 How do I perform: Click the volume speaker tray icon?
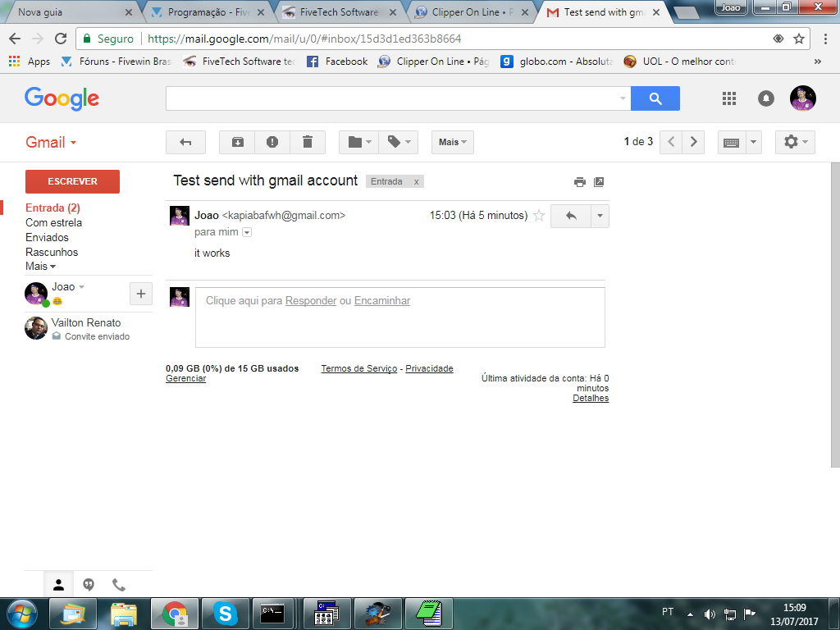tap(710, 614)
